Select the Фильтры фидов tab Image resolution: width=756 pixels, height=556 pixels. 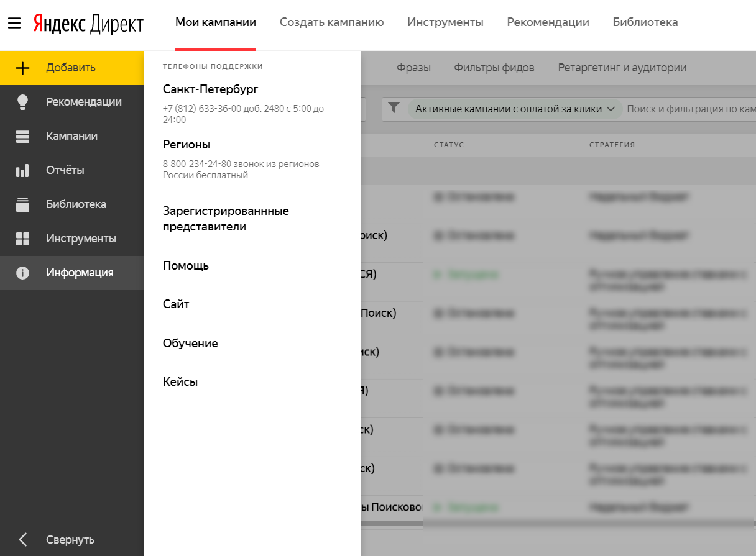click(x=494, y=68)
